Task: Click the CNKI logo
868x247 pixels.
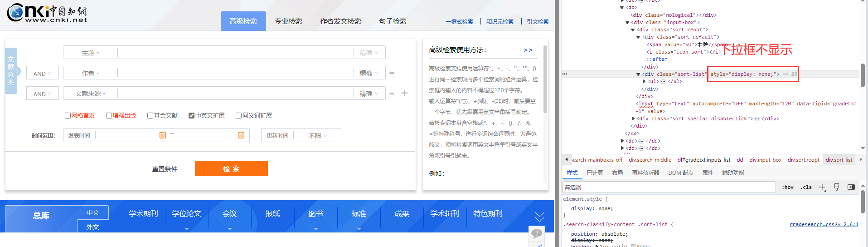Action: point(47,13)
